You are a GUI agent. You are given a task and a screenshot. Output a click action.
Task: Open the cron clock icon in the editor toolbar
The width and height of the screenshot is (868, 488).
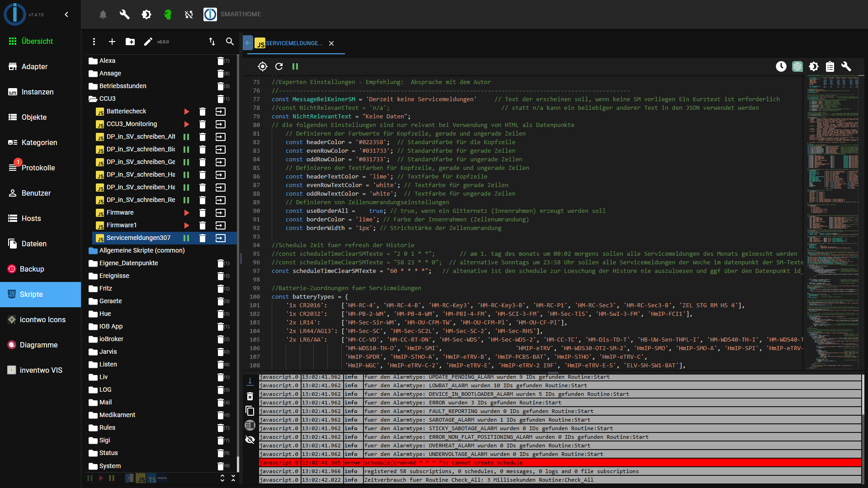(x=781, y=66)
